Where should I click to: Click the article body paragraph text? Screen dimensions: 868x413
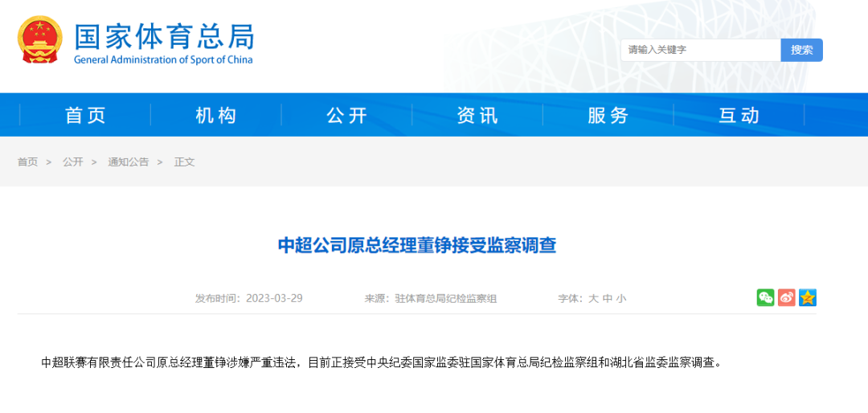coord(382,363)
